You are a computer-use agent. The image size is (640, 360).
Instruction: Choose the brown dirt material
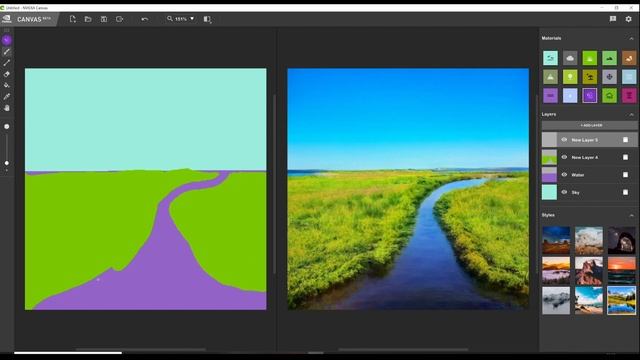629,58
